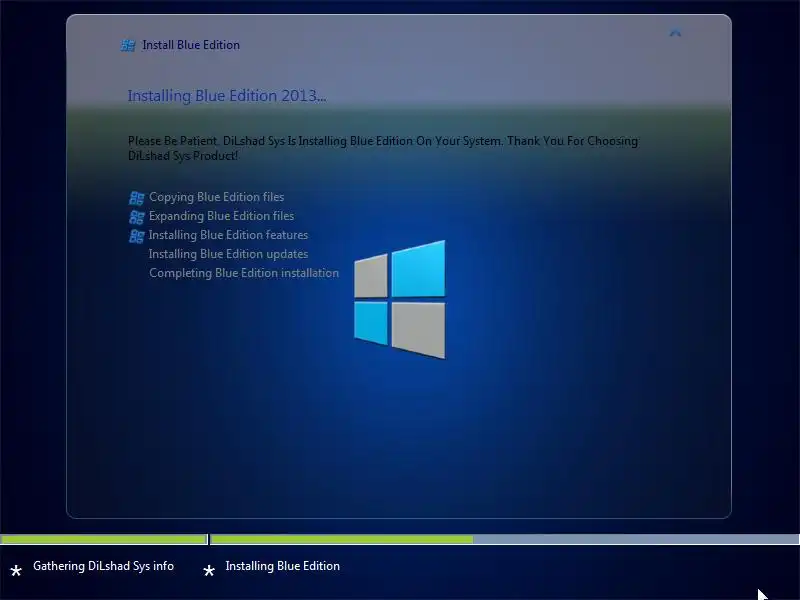
Task: Click the asterisk beside Installing Blue Edition
Action: 209,570
